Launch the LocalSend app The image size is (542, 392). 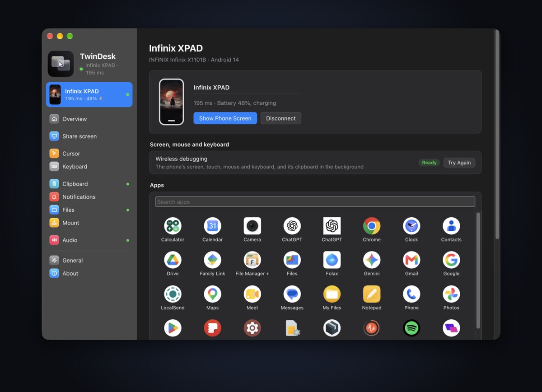tap(173, 294)
